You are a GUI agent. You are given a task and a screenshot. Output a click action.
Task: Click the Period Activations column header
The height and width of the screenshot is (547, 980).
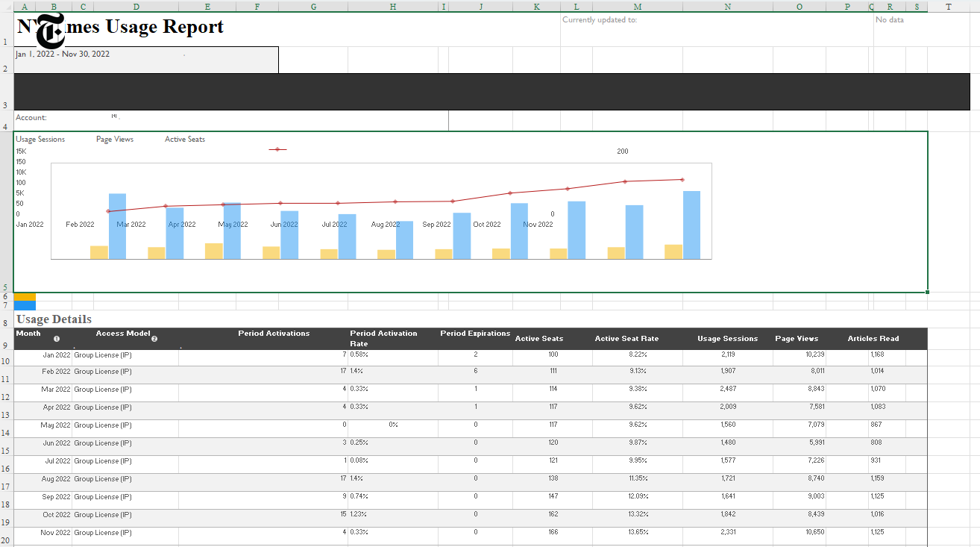[x=274, y=334]
